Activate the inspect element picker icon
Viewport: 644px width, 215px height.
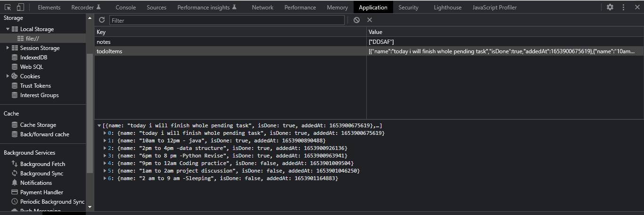pyautogui.click(x=8, y=7)
